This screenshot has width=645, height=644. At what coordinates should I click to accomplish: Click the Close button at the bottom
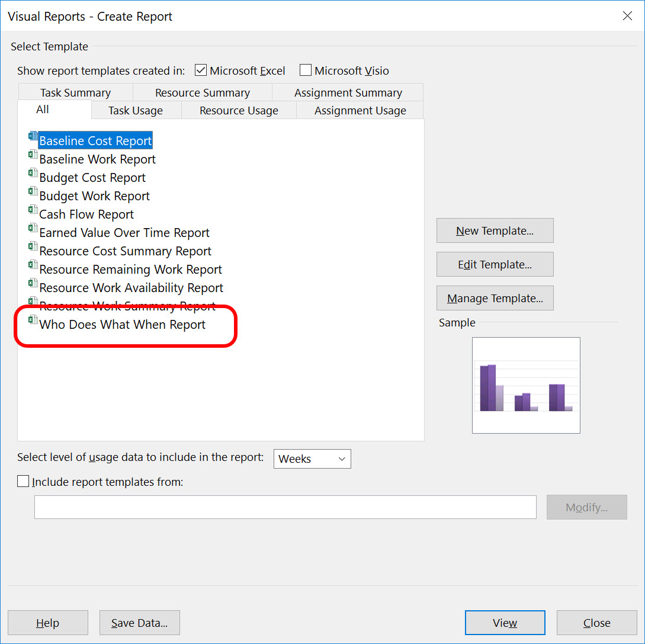596,623
